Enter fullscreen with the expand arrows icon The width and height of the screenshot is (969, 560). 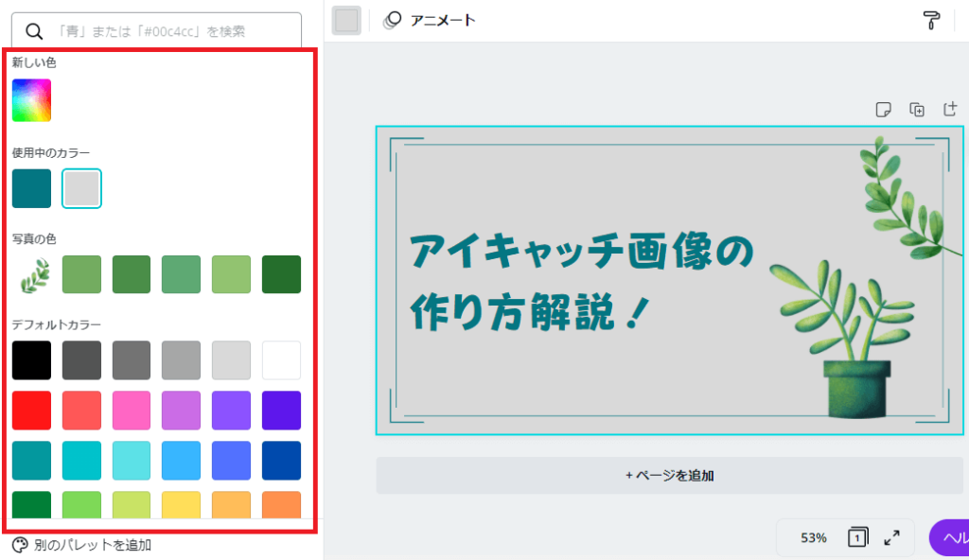pyautogui.click(x=891, y=537)
